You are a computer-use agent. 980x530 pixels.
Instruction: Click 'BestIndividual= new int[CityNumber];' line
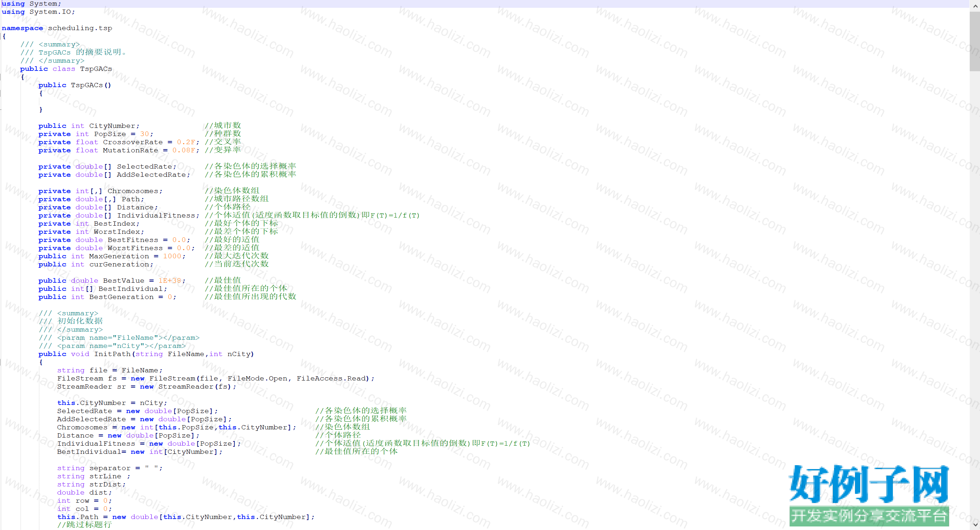click(x=140, y=452)
